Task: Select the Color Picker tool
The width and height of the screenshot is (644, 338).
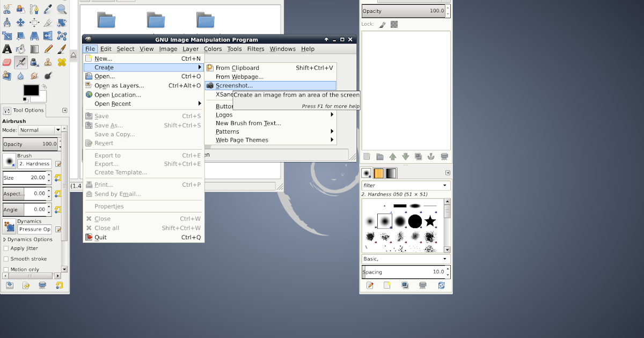Action: (x=48, y=9)
